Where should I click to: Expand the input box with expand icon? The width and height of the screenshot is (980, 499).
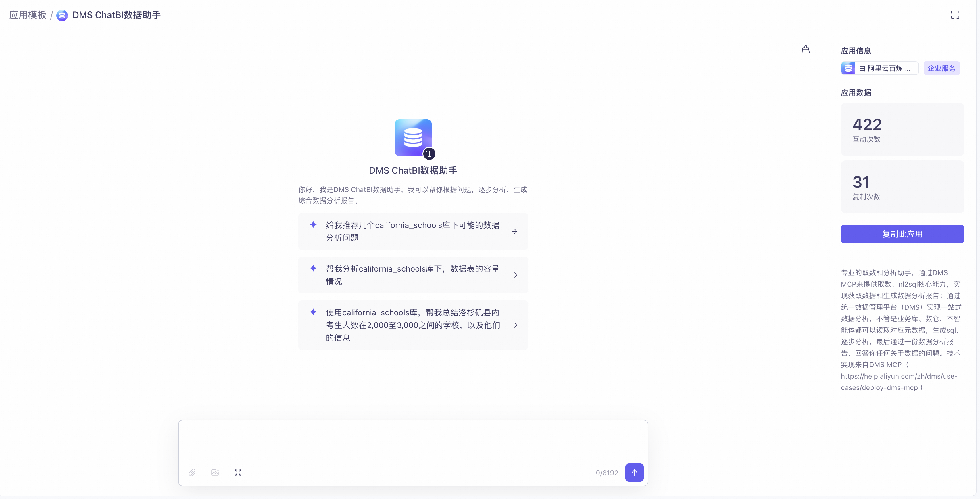(x=238, y=472)
